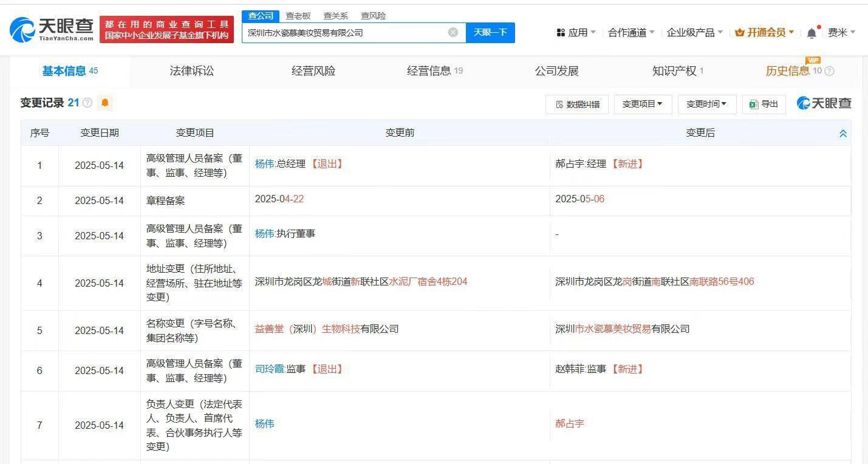Click the 天眼一下 search button
Screen dimensions: 868x464
pos(491,32)
